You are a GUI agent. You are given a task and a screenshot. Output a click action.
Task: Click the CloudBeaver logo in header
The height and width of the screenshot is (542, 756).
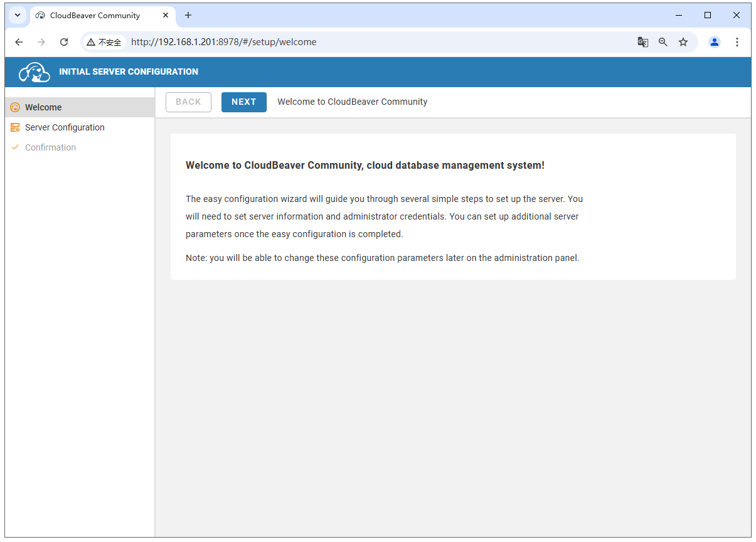35,72
